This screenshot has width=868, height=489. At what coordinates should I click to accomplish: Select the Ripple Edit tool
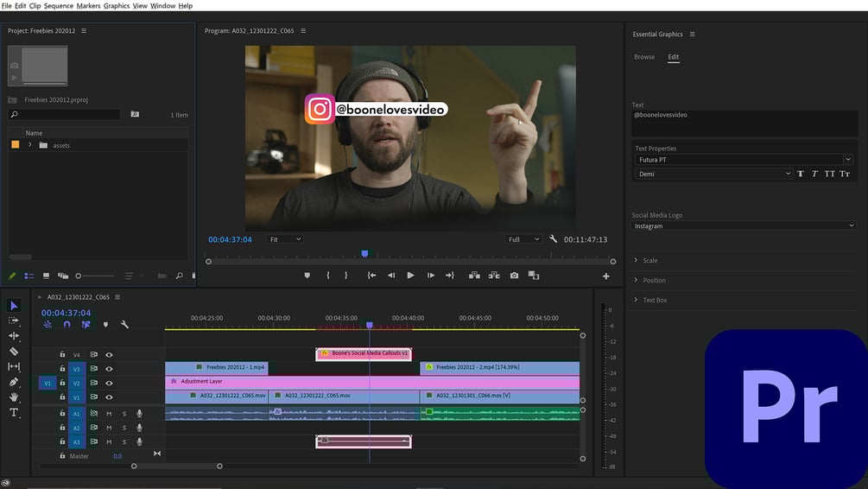click(14, 335)
